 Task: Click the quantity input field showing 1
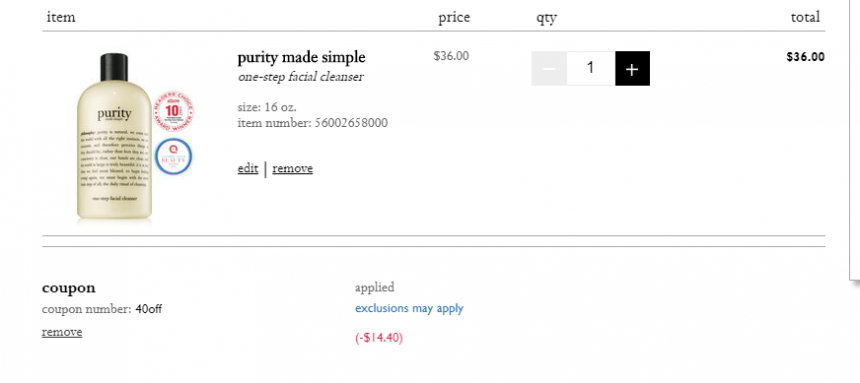tap(591, 69)
